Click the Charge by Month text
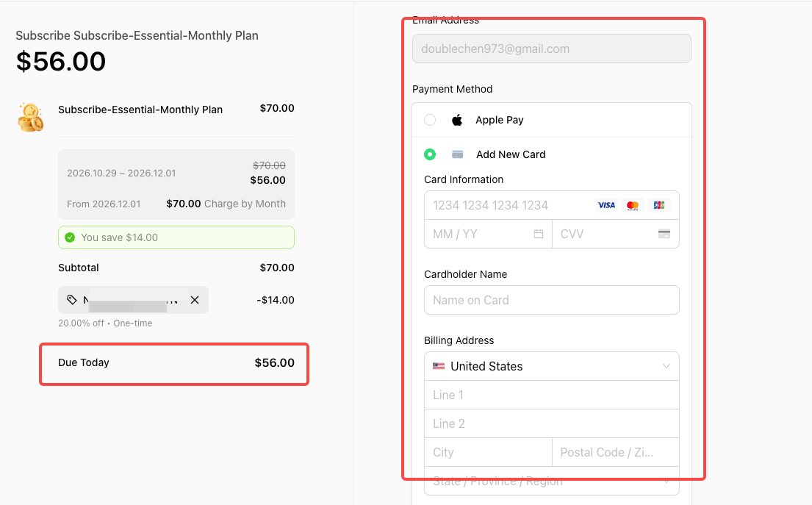Image resolution: width=812 pixels, height=505 pixels. point(245,204)
